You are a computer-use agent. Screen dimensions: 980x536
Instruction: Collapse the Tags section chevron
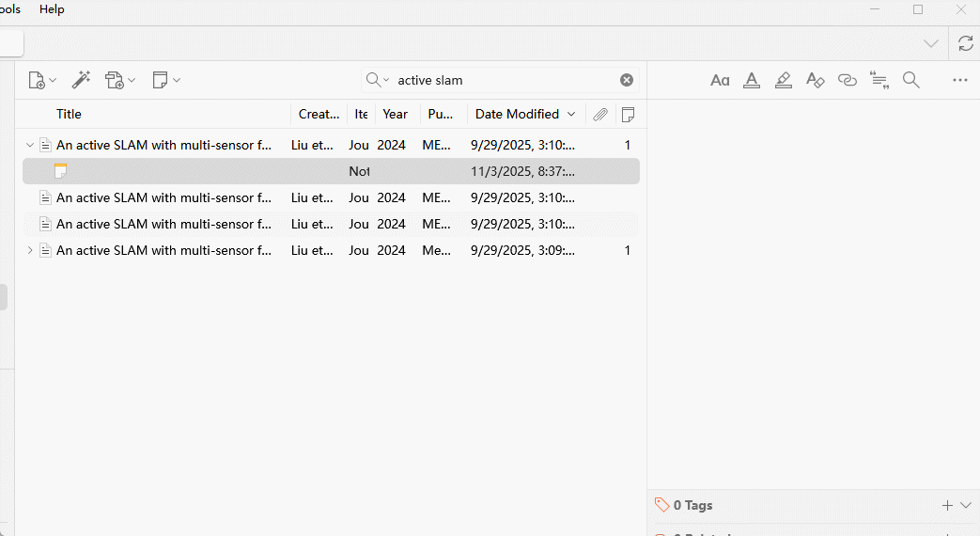(x=966, y=505)
